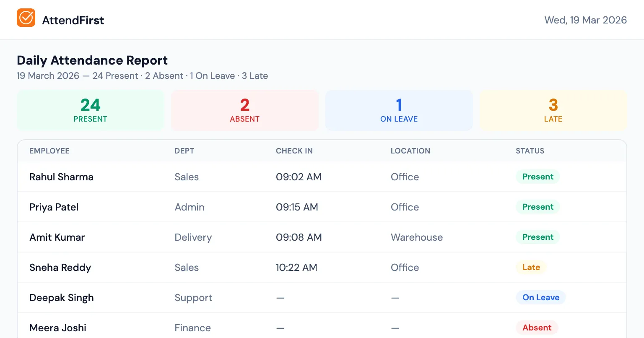
Task: Select the EMPLOYEE column header
Action: pyautogui.click(x=49, y=151)
